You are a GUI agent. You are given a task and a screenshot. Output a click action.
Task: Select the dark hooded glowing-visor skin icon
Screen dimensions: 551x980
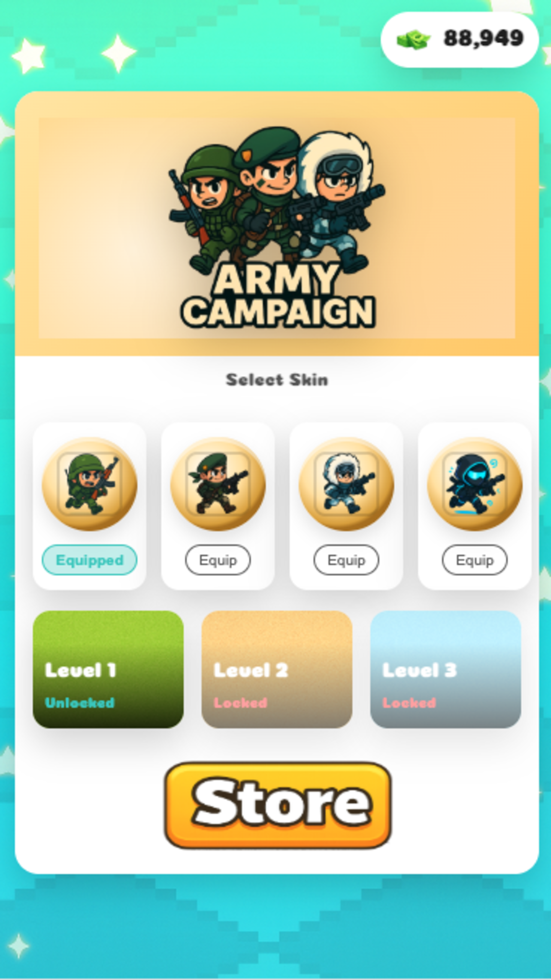coord(475,484)
